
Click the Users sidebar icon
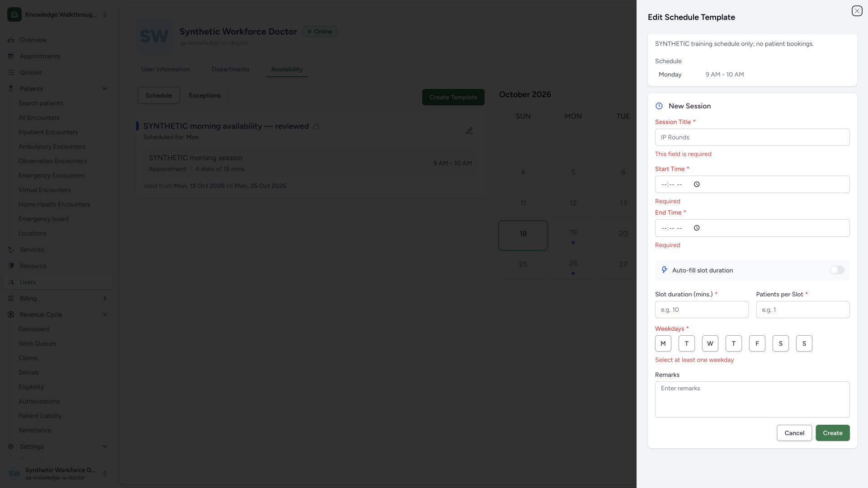click(x=11, y=282)
